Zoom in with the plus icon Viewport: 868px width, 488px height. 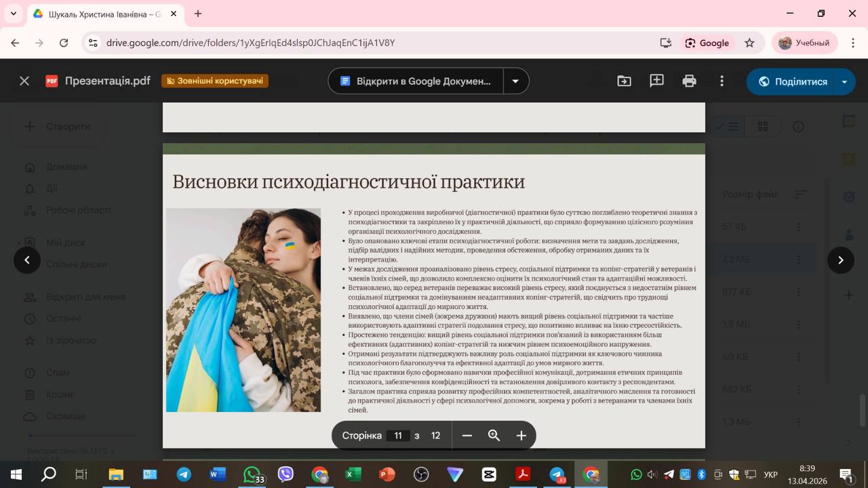521,436
